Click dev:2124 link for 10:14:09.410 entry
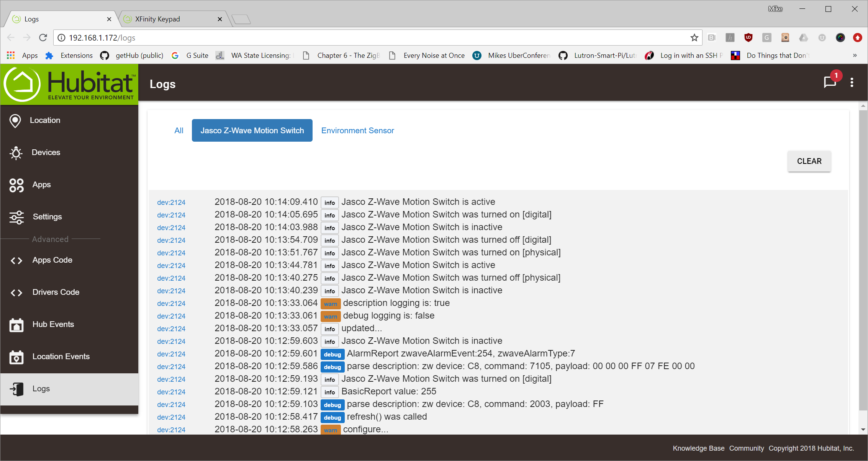Viewport: 868px width, 461px height. 171,203
